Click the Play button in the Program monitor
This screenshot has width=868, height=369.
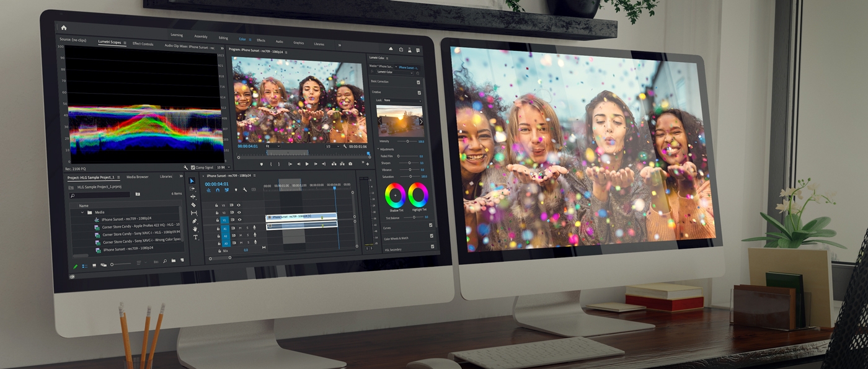(307, 164)
